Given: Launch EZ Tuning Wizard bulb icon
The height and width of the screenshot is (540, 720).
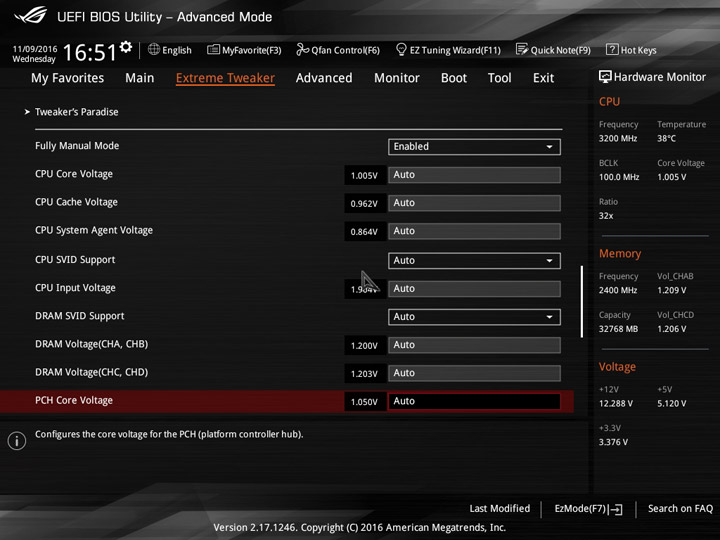Looking at the screenshot, I should (x=401, y=49).
